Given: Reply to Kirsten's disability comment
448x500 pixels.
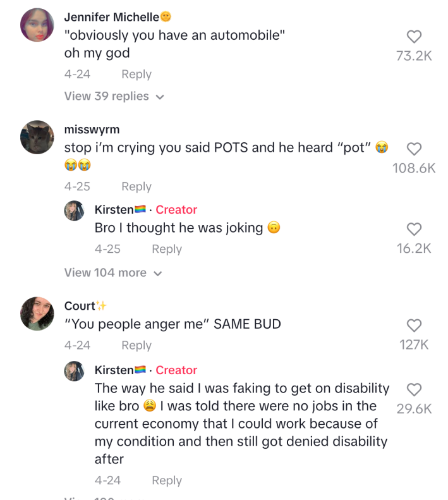Looking at the screenshot, I should 166,480.
